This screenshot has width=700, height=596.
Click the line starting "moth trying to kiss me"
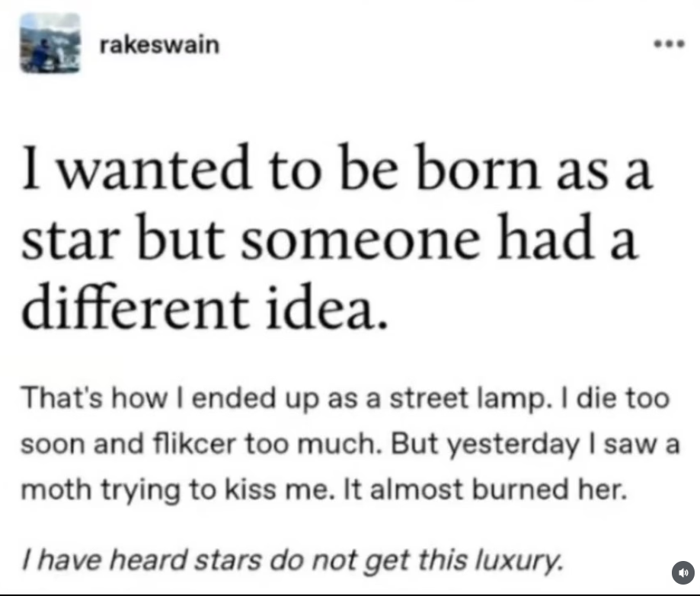point(324,489)
